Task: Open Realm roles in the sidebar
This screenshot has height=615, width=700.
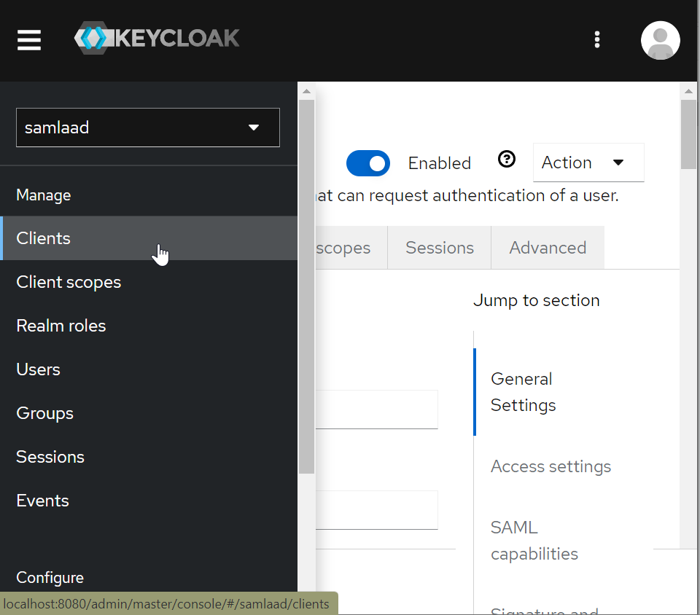Action: click(61, 326)
